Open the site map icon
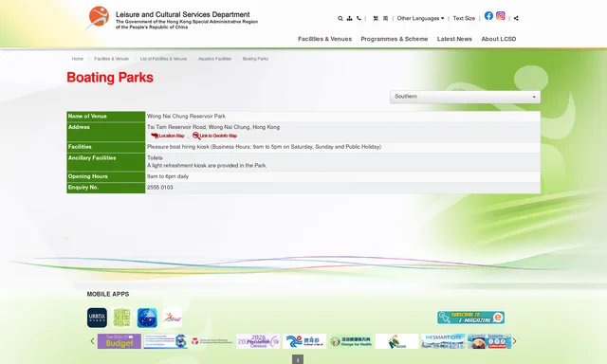Screen dimensions: 607x364 coord(350,18)
